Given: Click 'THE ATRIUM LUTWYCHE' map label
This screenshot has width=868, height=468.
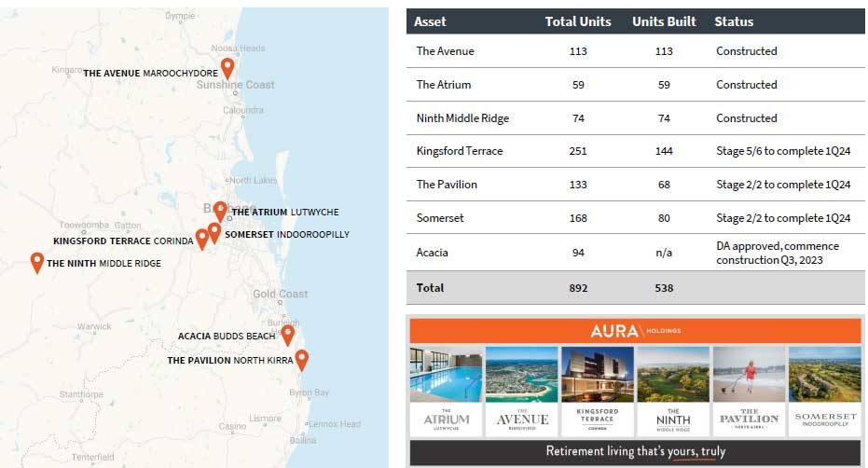Looking at the screenshot, I should 285,213.
